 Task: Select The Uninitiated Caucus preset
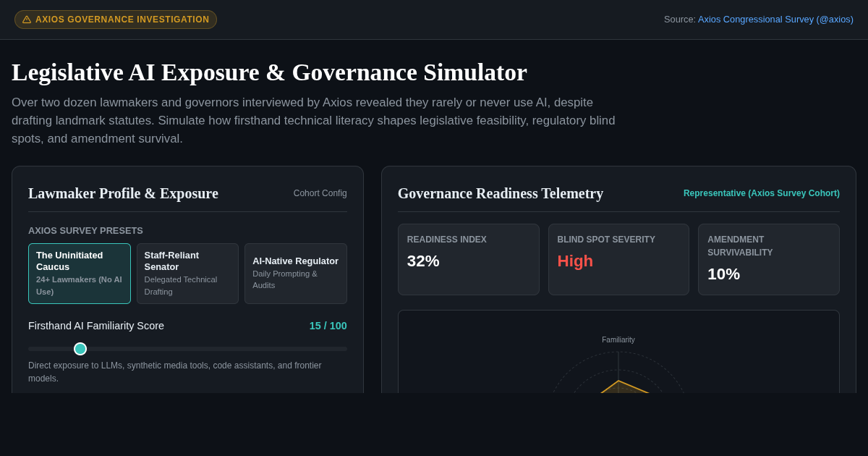(80, 274)
